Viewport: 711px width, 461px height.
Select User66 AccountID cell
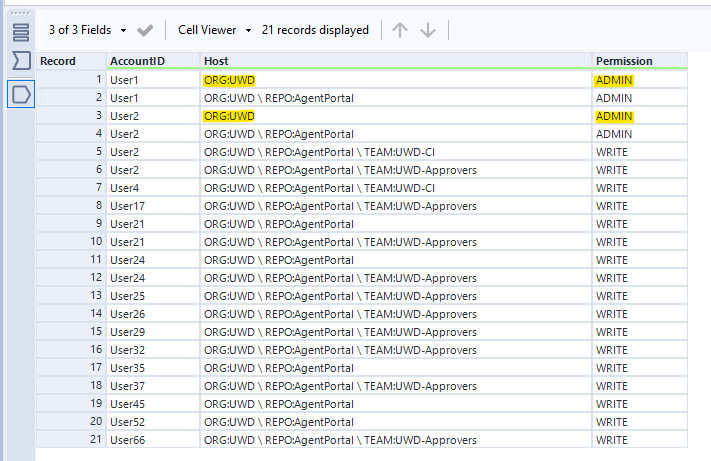pyautogui.click(x=153, y=440)
